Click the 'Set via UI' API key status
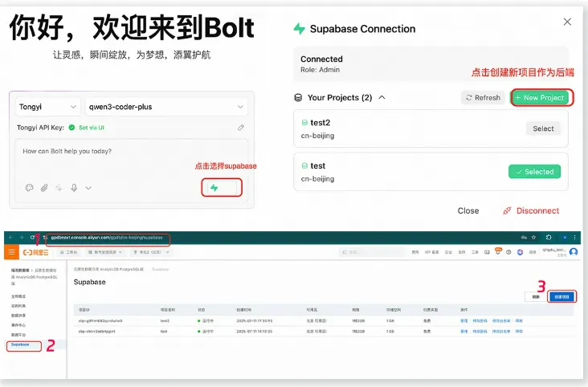The image size is (588, 387). click(92, 128)
